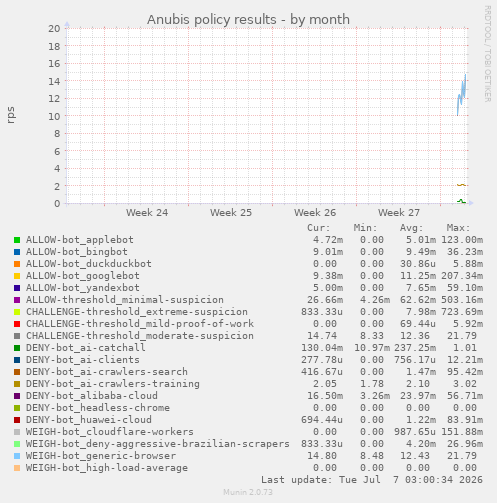497x503 pixels.
Task: Click the DENY-bot_headless-chrome olive swatch
Action: [17, 408]
